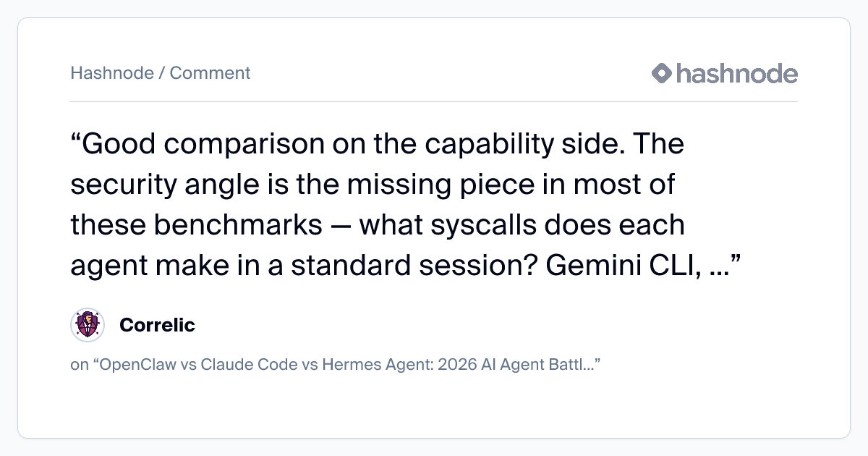Click the Hashnode diamond logo icon
The image size is (868, 456).
tap(662, 73)
